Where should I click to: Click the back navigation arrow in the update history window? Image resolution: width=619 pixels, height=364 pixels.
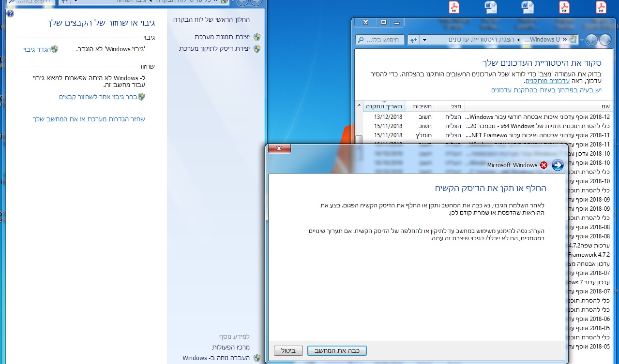[605, 40]
